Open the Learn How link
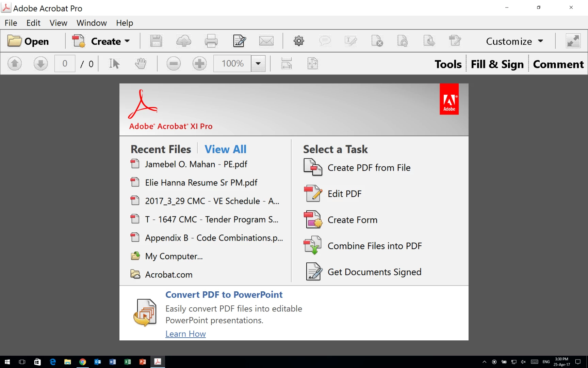This screenshot has width=588, height=368. pos(185,334)
